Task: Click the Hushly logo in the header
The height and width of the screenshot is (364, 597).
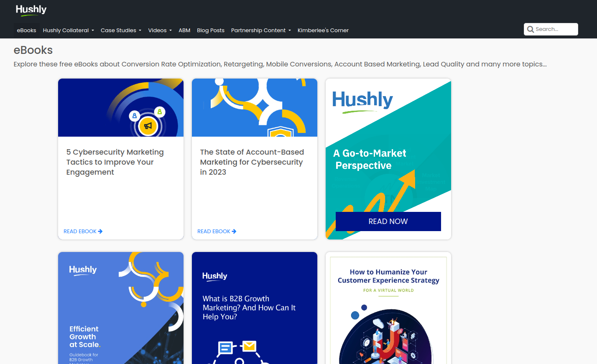Action: (31, 10)
